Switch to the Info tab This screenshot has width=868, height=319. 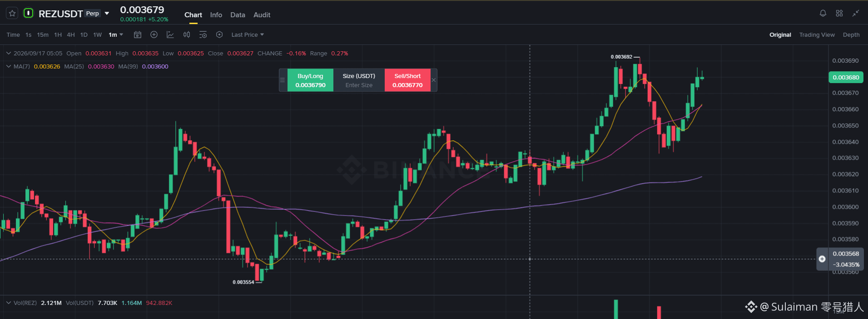[x=216, y=15]
